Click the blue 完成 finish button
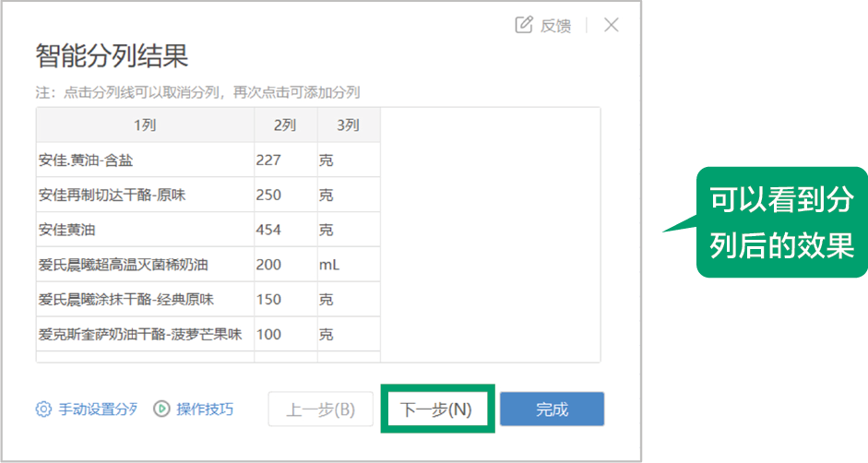 552,410
